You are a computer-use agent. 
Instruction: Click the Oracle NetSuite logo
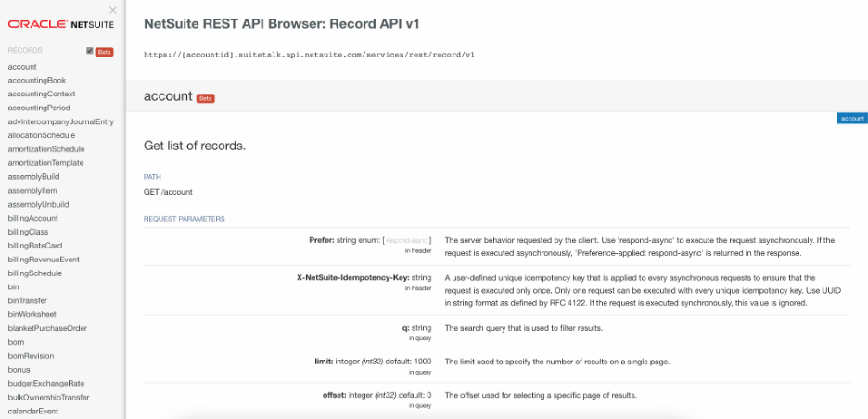61,24
